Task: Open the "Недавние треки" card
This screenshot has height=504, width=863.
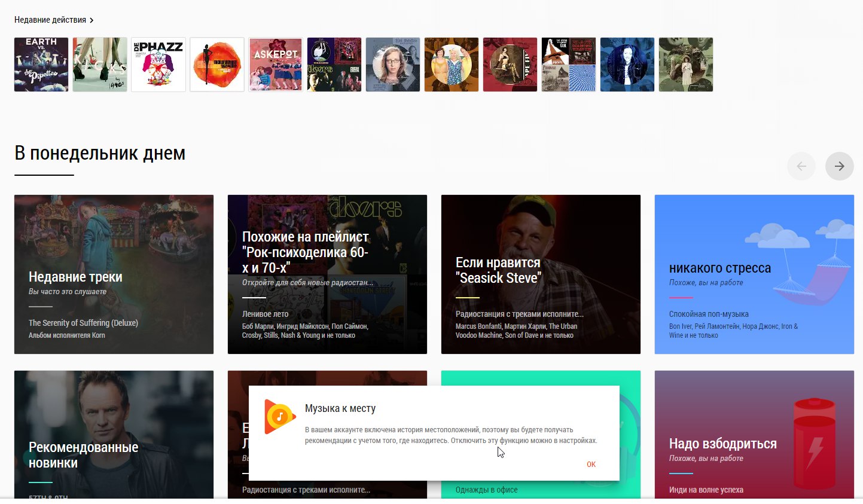Action: [114, 274]
